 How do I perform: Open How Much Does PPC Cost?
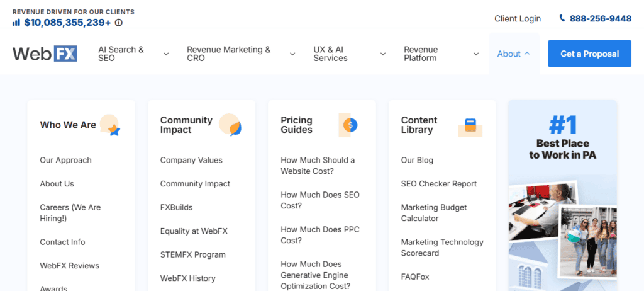320,234
